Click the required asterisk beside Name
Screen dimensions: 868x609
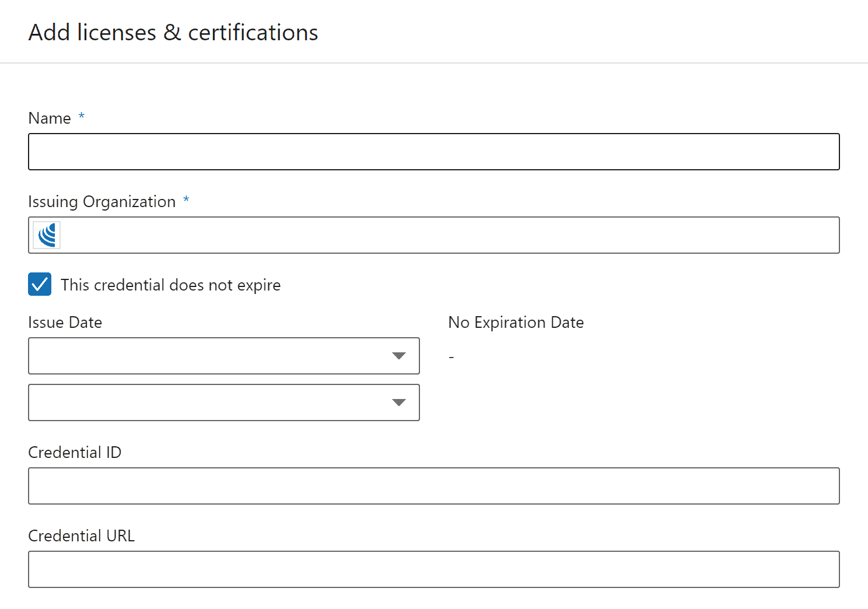(x=82, y=116)
